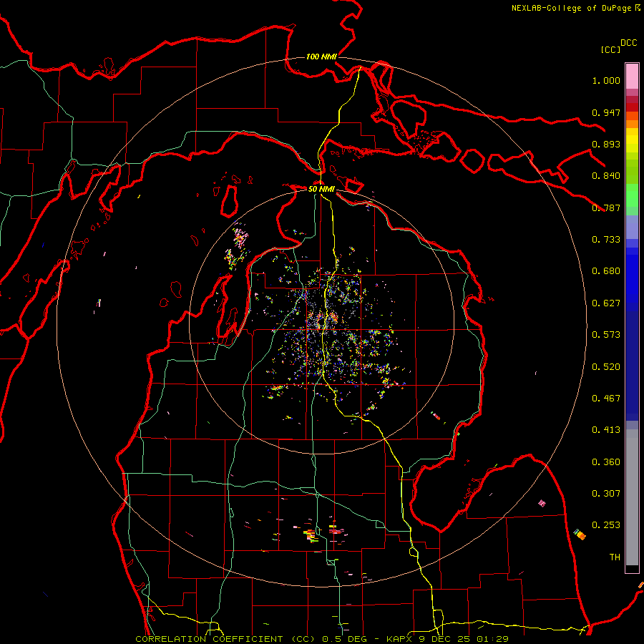644x644 pixels.
Task: Select the 0.520 scale value
Action: tap(606, 367)
